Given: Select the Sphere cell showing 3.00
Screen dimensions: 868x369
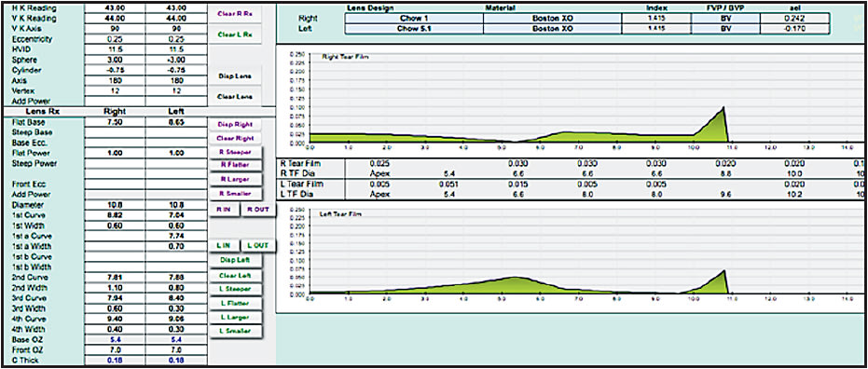Looking at the screenshot, I should tap(115, 60).
